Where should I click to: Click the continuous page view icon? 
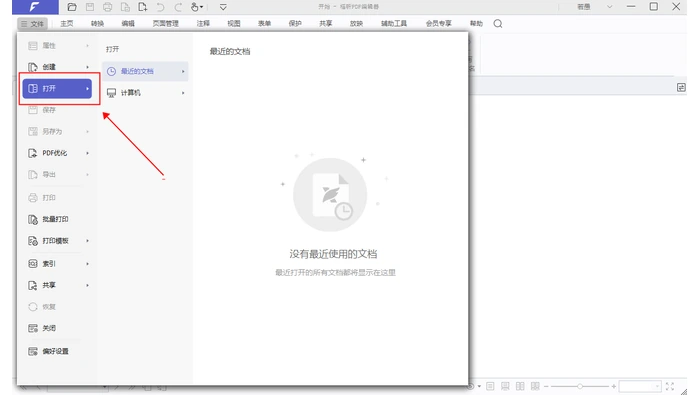point(505,386)
